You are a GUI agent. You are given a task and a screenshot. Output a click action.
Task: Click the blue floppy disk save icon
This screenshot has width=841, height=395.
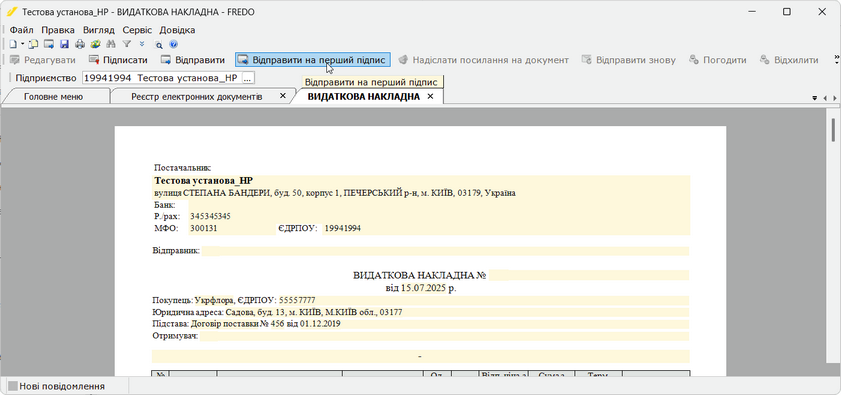pyautogui.click(x=64, y=44)
